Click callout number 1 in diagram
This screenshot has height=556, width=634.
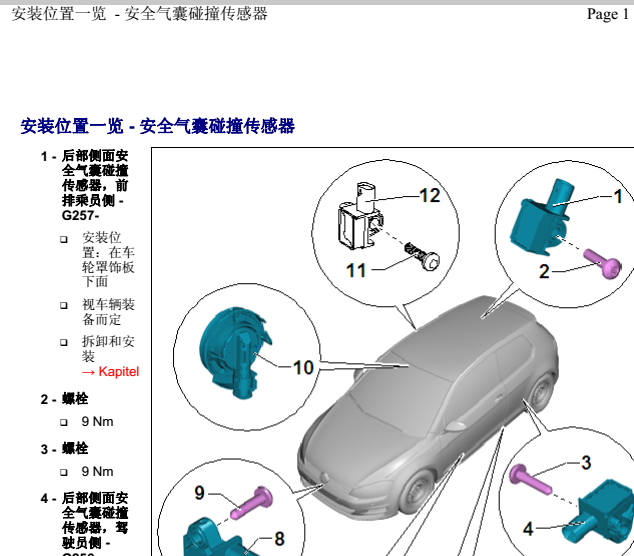click(x=618, y=197)
